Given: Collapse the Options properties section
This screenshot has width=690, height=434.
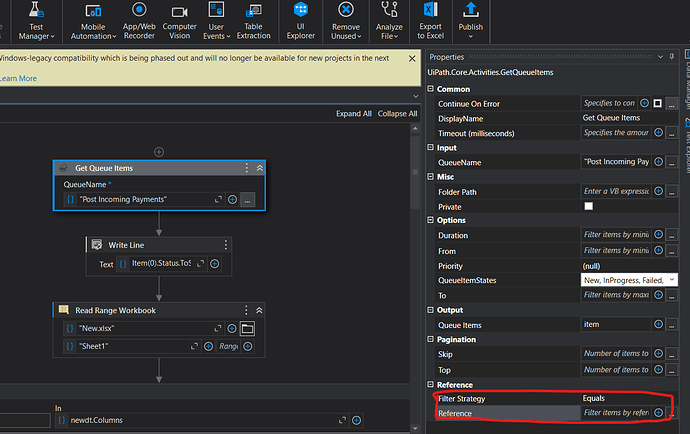Looking at the screenshot, I should 430,219.
